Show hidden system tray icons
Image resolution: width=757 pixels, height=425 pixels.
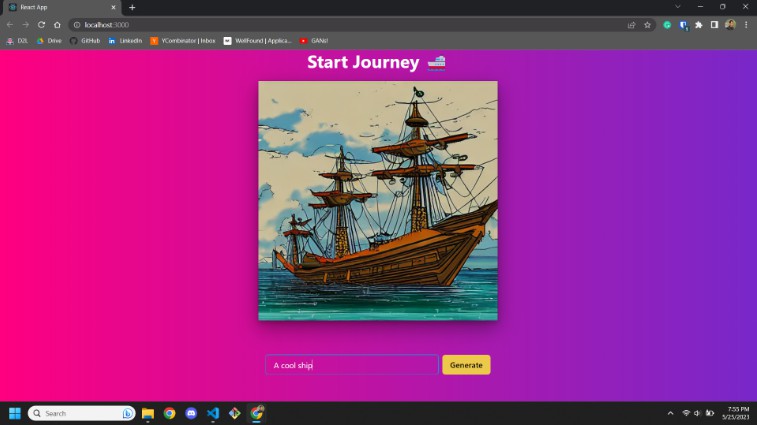click(x=670, y=413)
